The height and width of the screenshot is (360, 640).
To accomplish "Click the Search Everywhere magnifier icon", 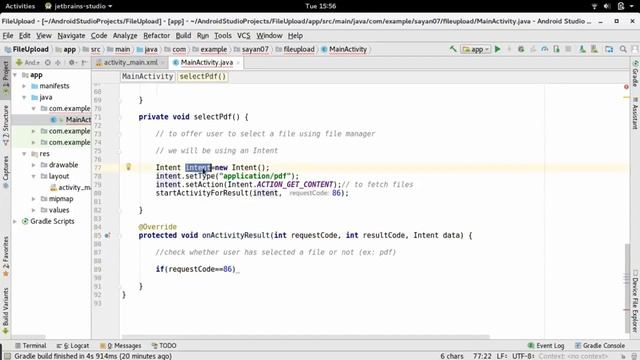I will [623, 49].
